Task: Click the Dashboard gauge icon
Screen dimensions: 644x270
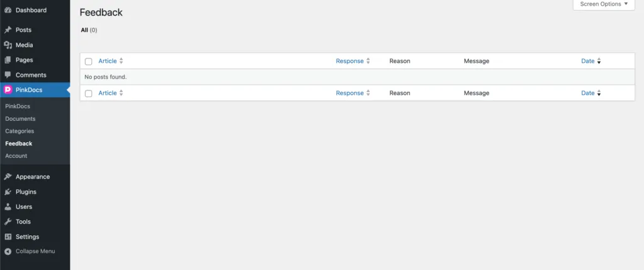Action: coord(8,10)
